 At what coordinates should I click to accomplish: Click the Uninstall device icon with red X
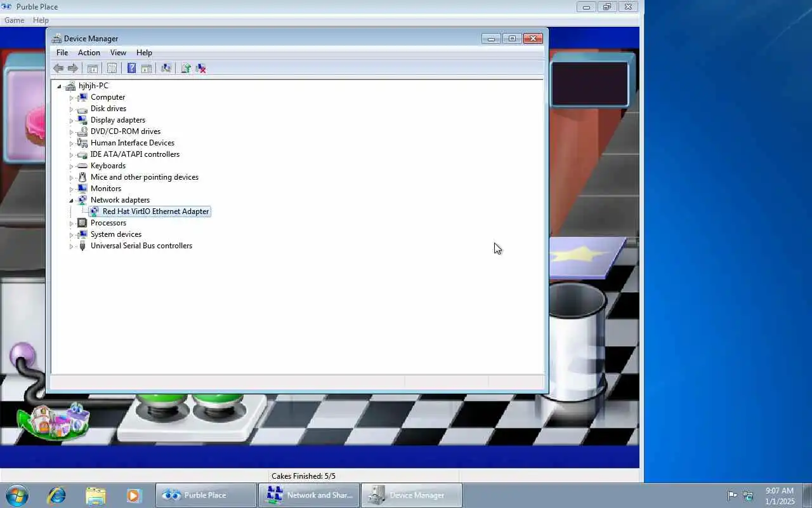point(201,68)
